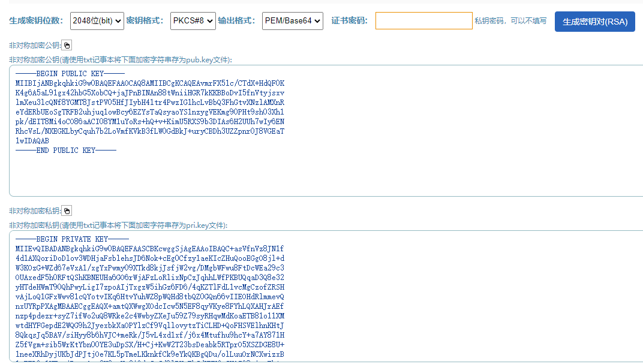Click the BEGIN PRIVATE KEY line

[x=72, y=239]
